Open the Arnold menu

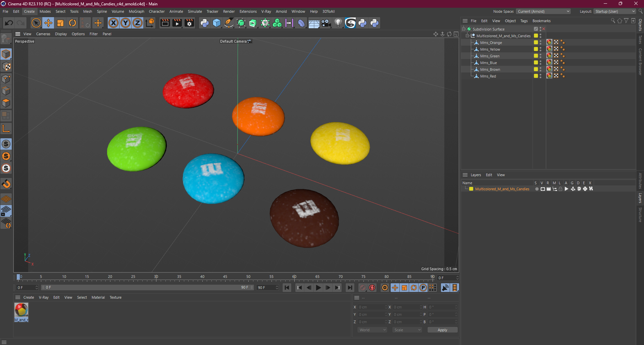[281, 11]
